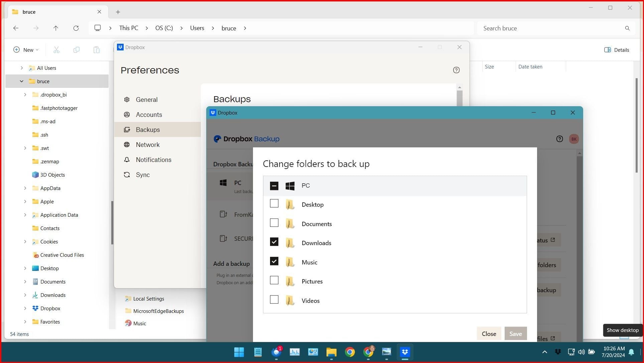Open help in Dropbox Preferences window

click(x=456, y=70)
